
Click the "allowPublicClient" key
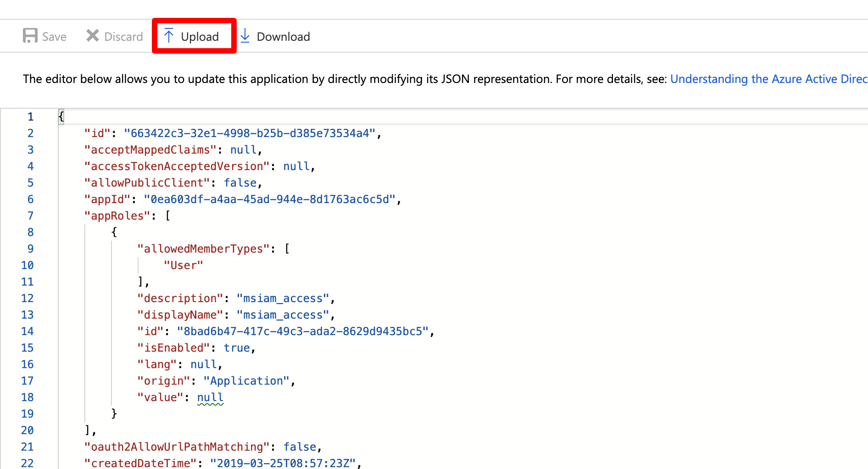point(147,183)
